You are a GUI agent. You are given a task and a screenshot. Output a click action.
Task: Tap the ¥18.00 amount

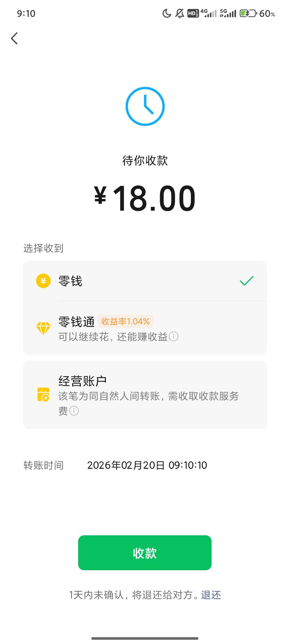pyautogui.click(x=145, y=198)
